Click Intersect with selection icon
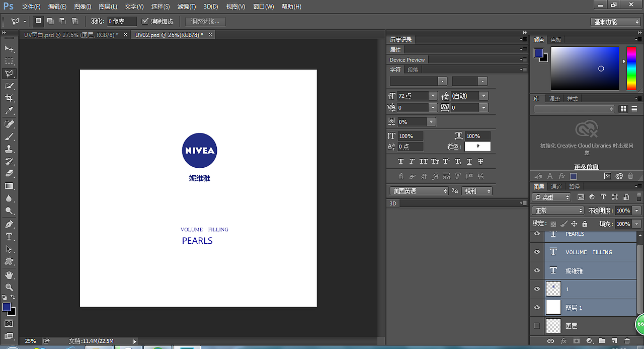 [75, 21]
